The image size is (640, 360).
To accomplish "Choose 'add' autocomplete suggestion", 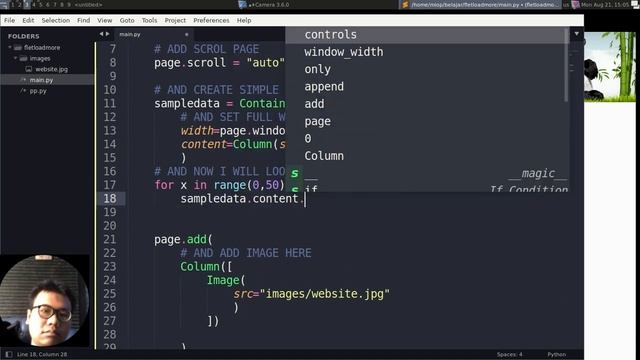I will (x=427, y=104).
